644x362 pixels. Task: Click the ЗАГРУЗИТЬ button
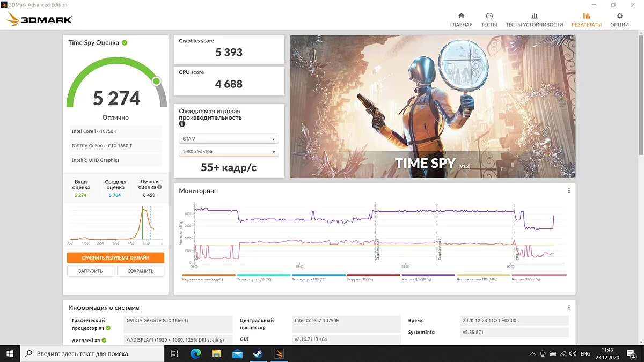91,271
